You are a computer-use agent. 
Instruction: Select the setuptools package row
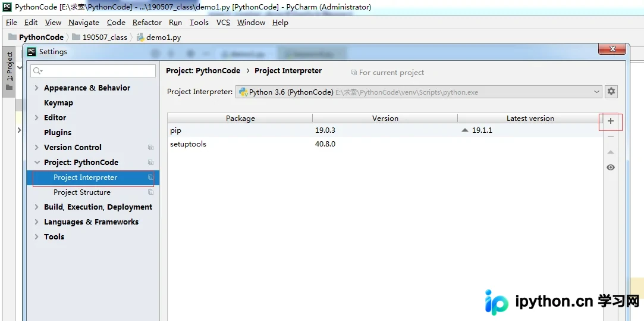(x=385, y=144)
